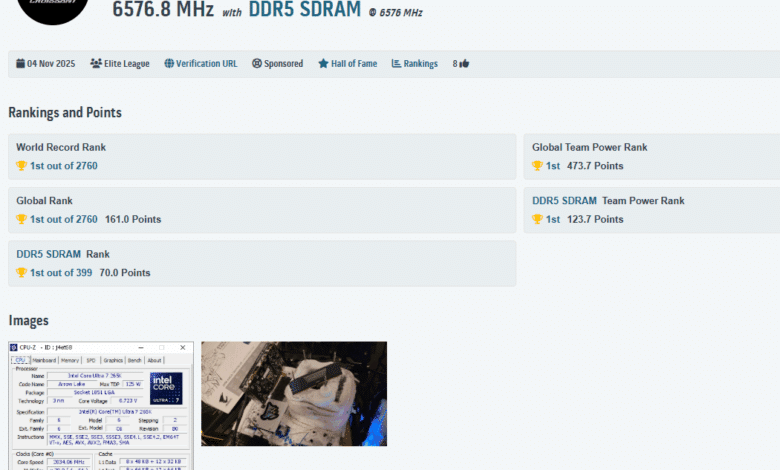The height and width of the screenshot is (470, 780).
Task: Click the Elite League people icon
Action: 96,64
